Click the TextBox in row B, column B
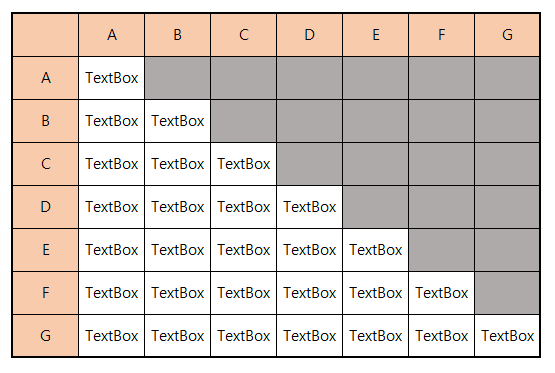 click(x=178, y=121)
